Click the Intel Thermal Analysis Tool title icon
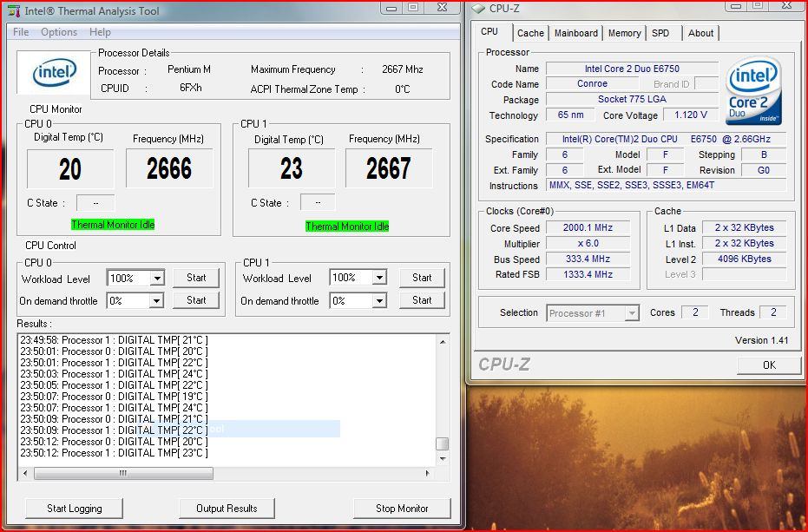 tap(14, 10)
